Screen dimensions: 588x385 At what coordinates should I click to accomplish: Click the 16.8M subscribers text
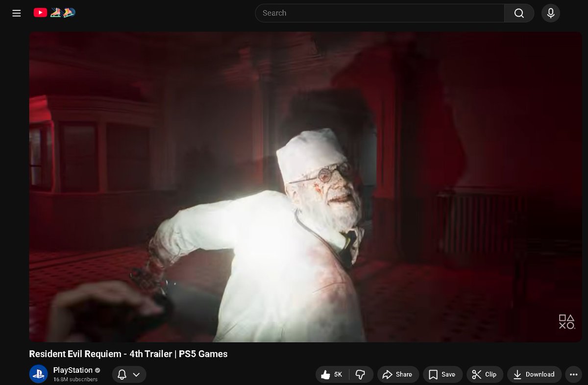[75, 380]
